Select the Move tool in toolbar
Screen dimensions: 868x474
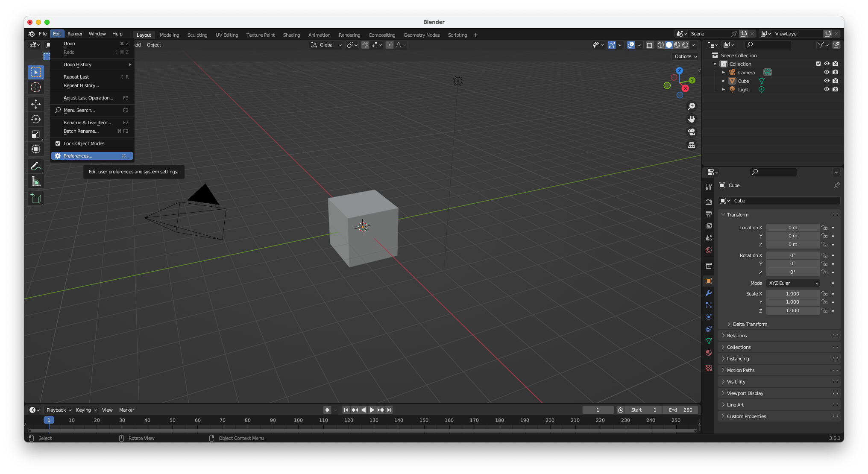point(36,104)
